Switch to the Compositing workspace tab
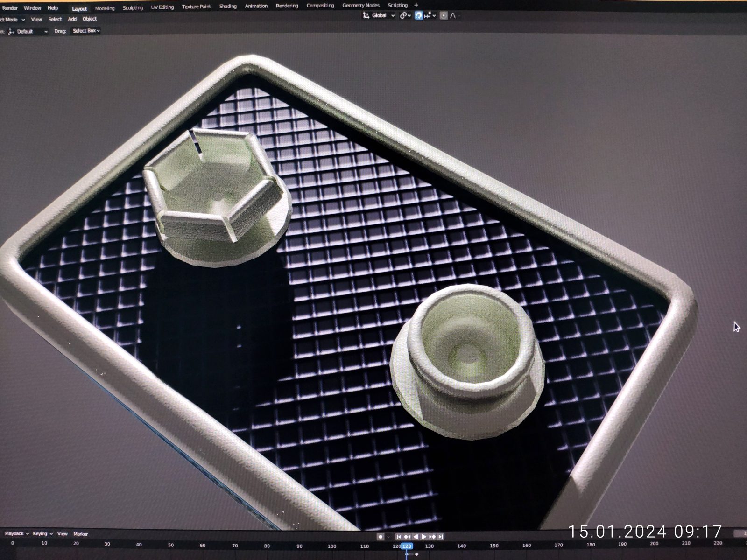Screen dimensions: 747x560 pos(320,6)
